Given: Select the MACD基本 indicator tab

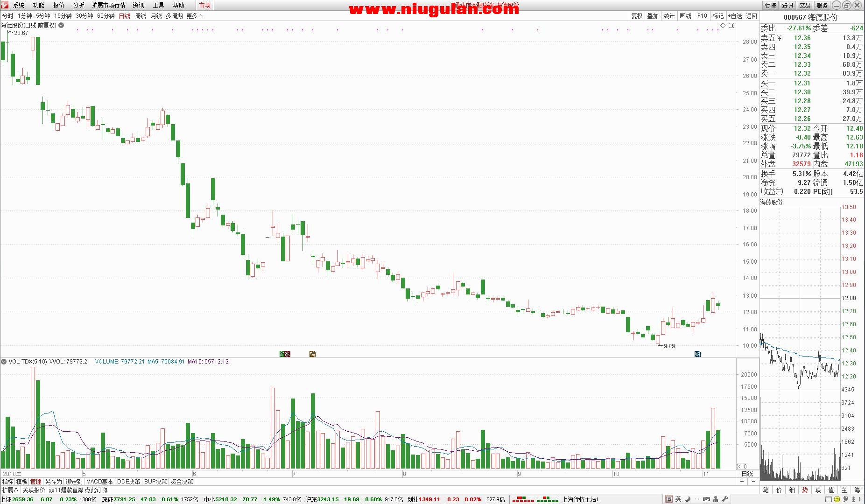Looking at the screenshot, I should coord(99,482).
